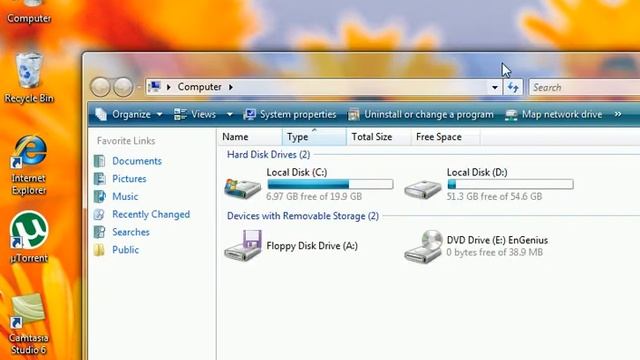This screenshot has height=360, width=640.
Task: Click the '0 bytes free of 38.9 MB' text
Action: point(495,252)
